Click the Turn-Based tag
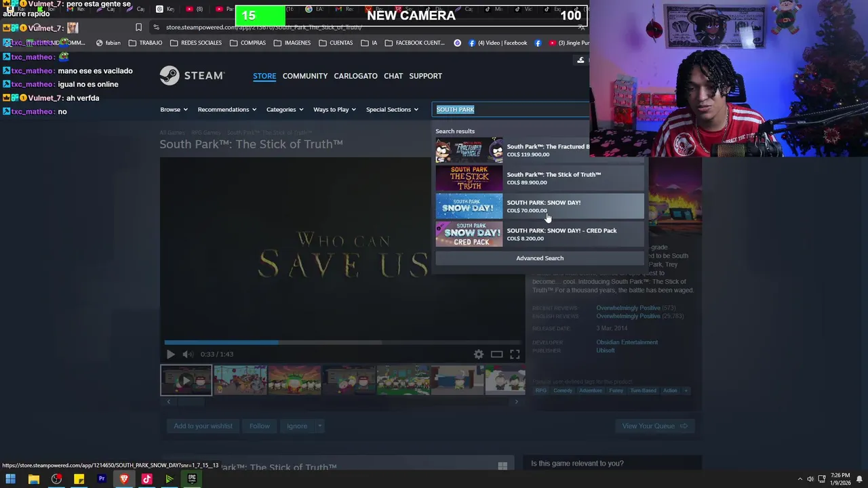The height and width of the screenshot is (488, 868). (643, 390)
